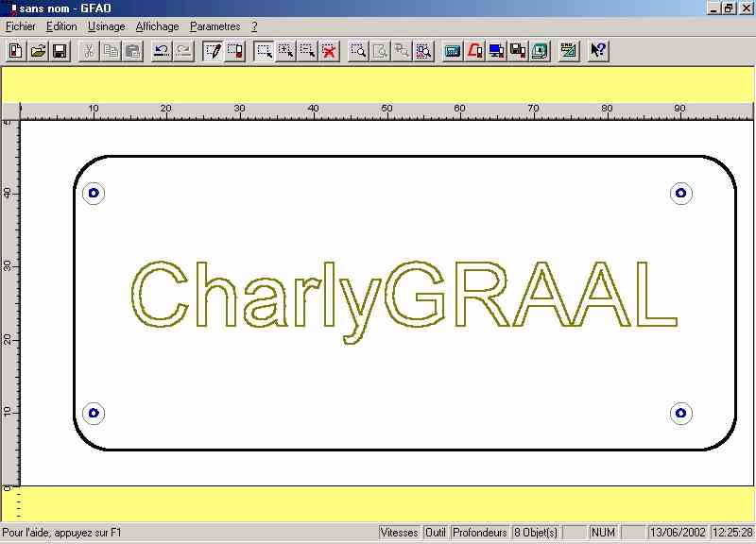Click the green stacked pages icon
The image size is (756, 544).
pos(540,51)
